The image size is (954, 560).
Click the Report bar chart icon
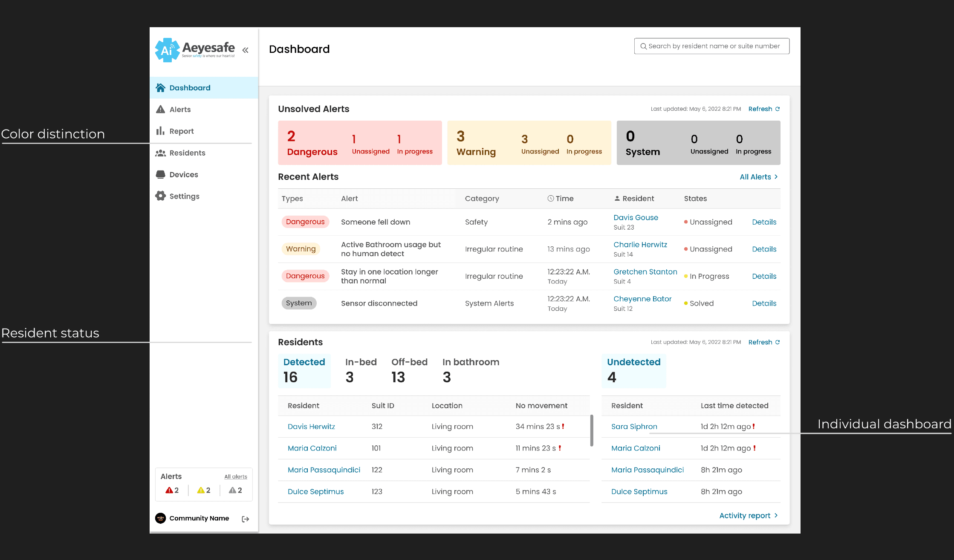coord(160,131)
